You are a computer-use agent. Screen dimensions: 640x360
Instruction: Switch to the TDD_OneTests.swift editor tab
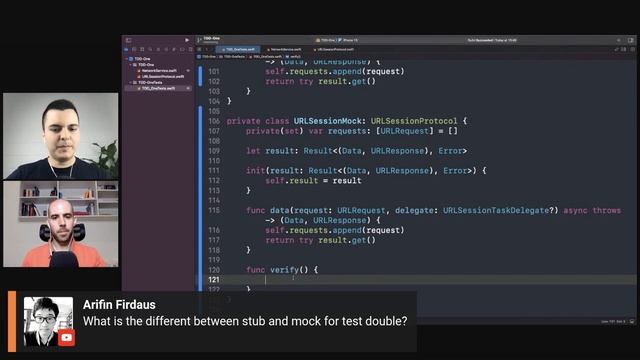pyautogui.click(x=238, y=49)
